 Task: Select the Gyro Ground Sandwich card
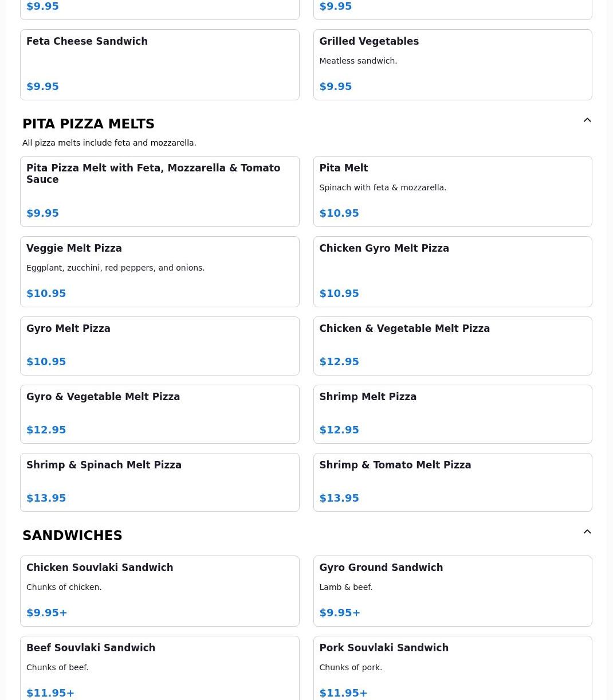tap(453, 591)
